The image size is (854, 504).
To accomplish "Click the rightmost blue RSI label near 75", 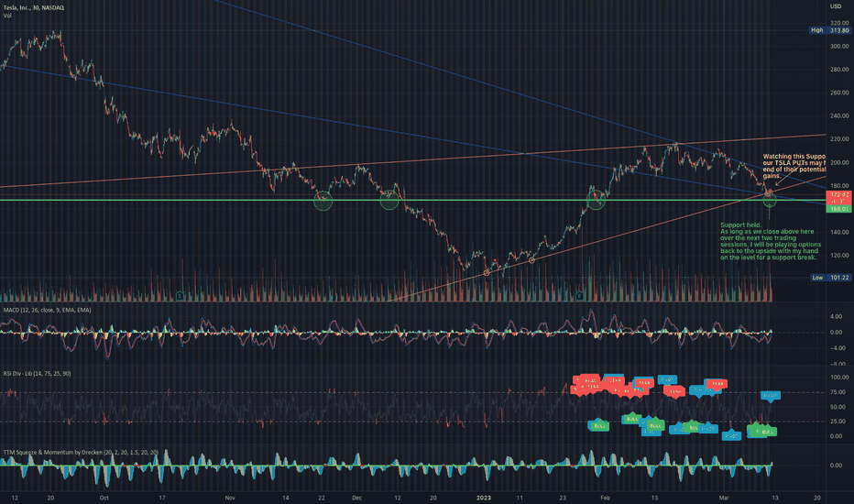I will pyautogui.click(x=770, y=396).
